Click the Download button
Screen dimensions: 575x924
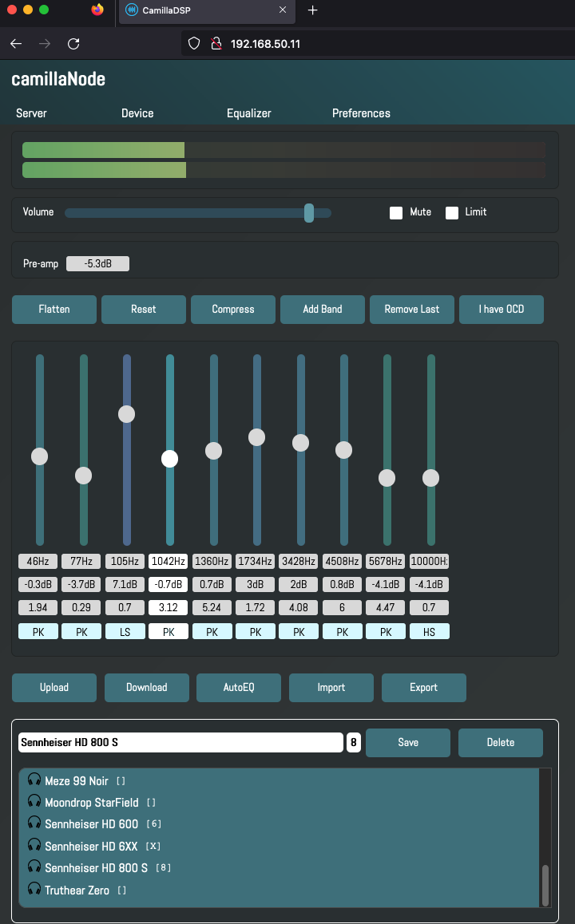[147, 688]
